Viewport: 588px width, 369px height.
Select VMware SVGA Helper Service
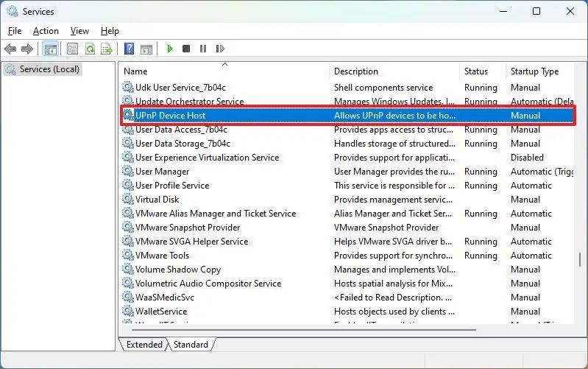tap(191, 241)
